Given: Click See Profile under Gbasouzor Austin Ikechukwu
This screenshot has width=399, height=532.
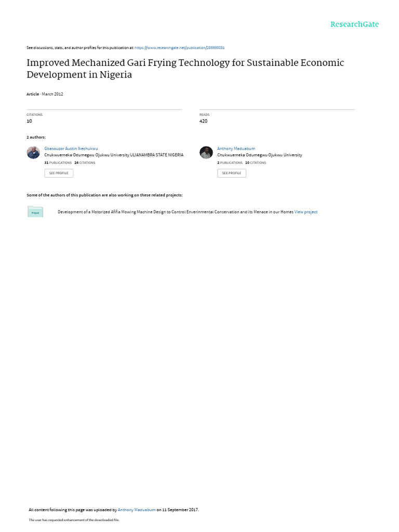Looking at the screenshot, I should coord(59,173).
